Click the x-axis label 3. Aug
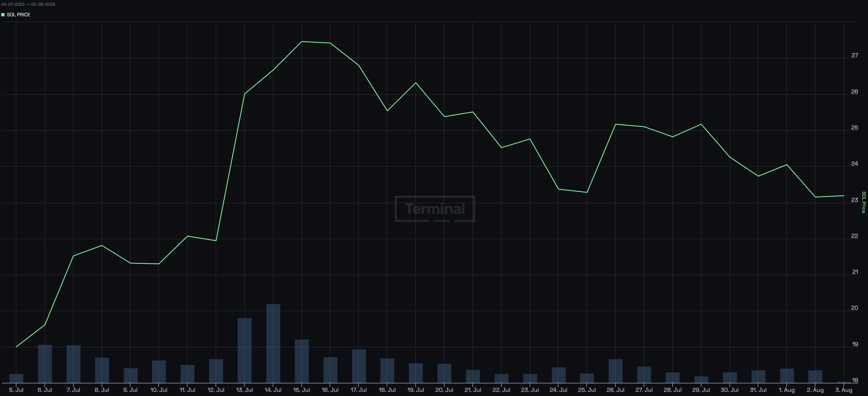 click(x=844, y=390)
